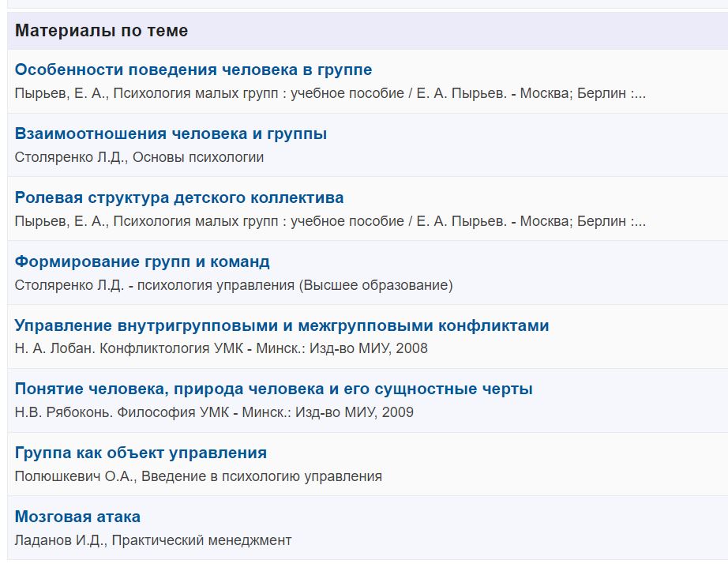Open 'Управление внутригрупповыми и межгрупповыми конфликтами' link
Image resolution: width=728 pixels, height=564 pixels.
(x=282, y=325)
